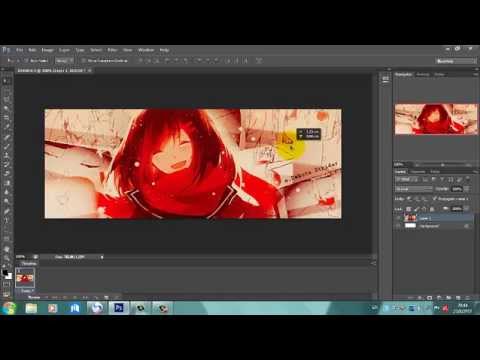This screenshot has width=480, height=360.
Task: Open File Explorer from the taskbar
Action: tap(31, 308)
